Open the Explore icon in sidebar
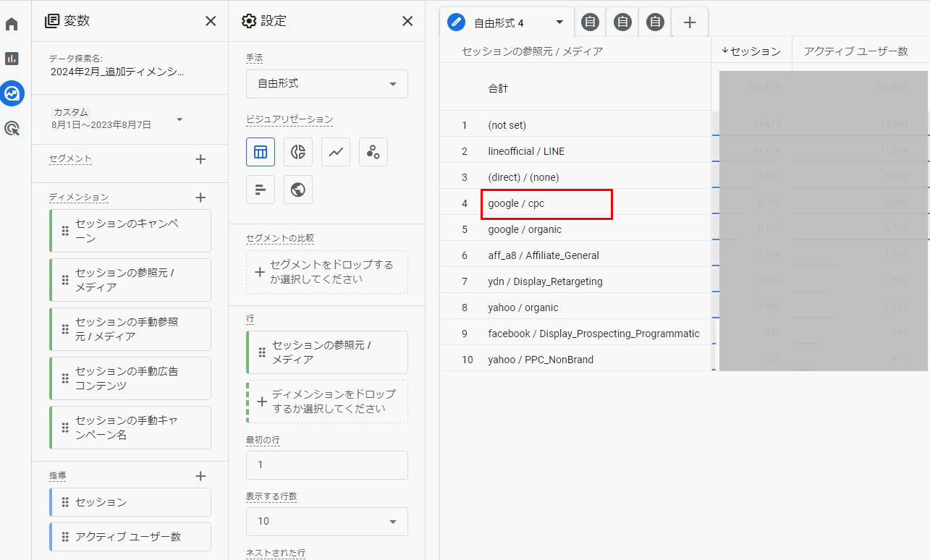The width and height of the screenshot is (930, 560). click(x=12, y=93)
